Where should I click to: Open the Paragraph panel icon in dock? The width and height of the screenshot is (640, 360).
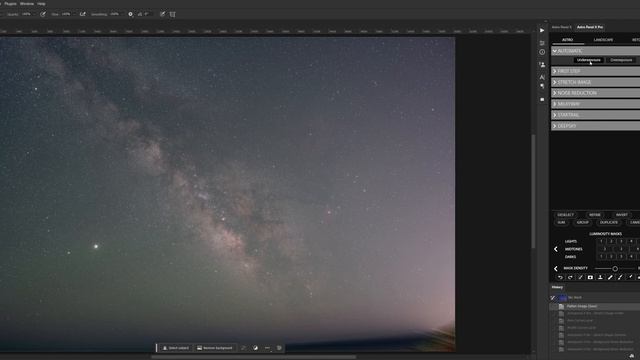[542, 87]
